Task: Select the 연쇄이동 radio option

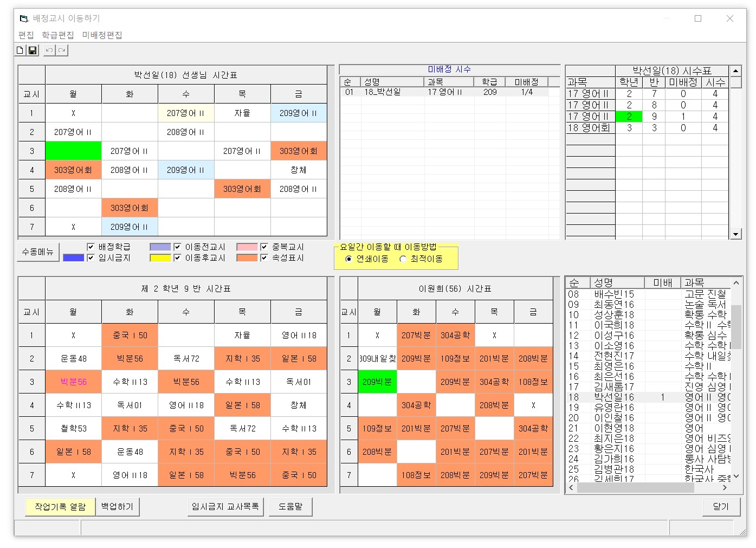Action: [349, 259]
